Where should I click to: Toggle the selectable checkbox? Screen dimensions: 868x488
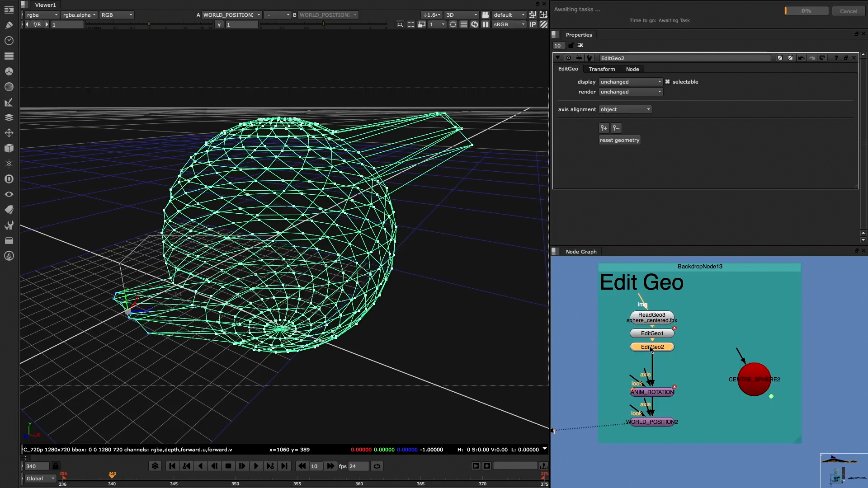(x=667, y=82)
